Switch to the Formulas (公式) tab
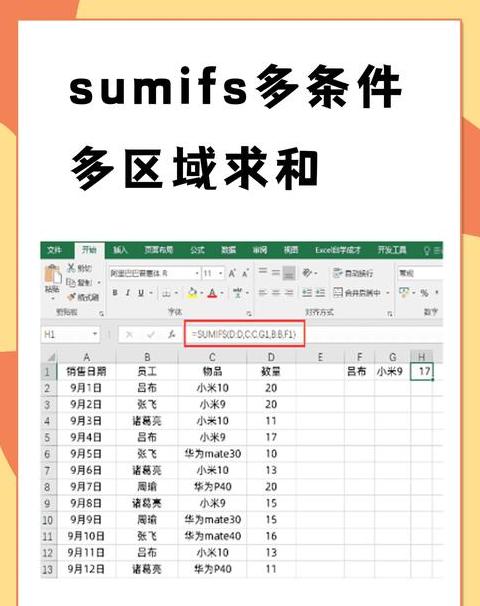The height and width of the screenshot is (606, 480). click(x=197, y=250)
